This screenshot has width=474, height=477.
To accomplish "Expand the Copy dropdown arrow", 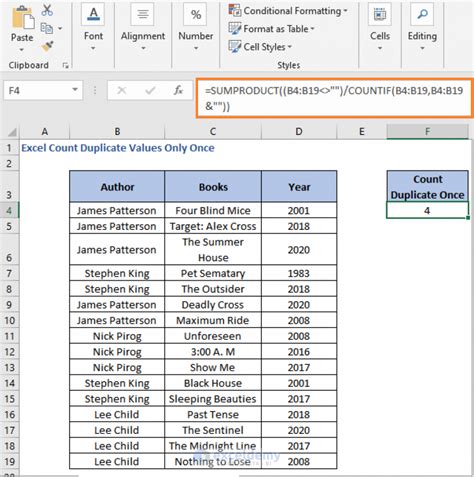I will click(x=60, y=29).
